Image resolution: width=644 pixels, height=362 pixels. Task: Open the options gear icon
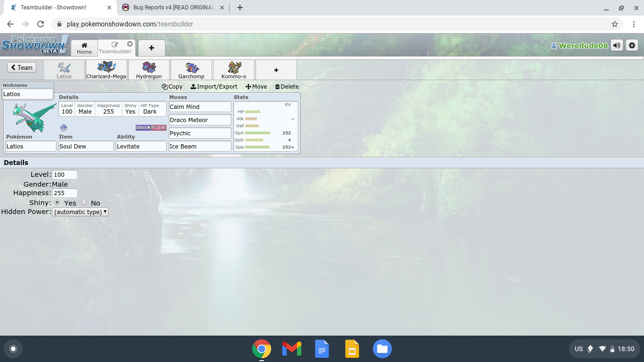(x=632, y=45)
